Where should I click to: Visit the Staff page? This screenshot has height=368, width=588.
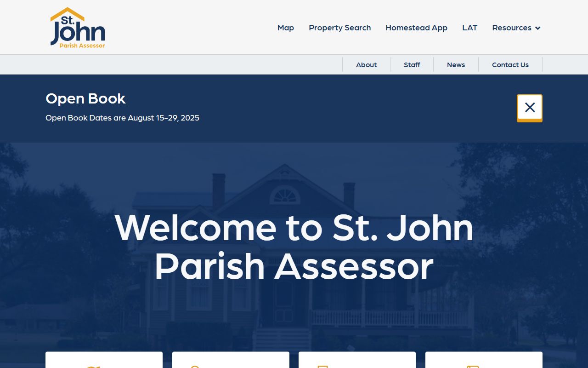[412, 65]
